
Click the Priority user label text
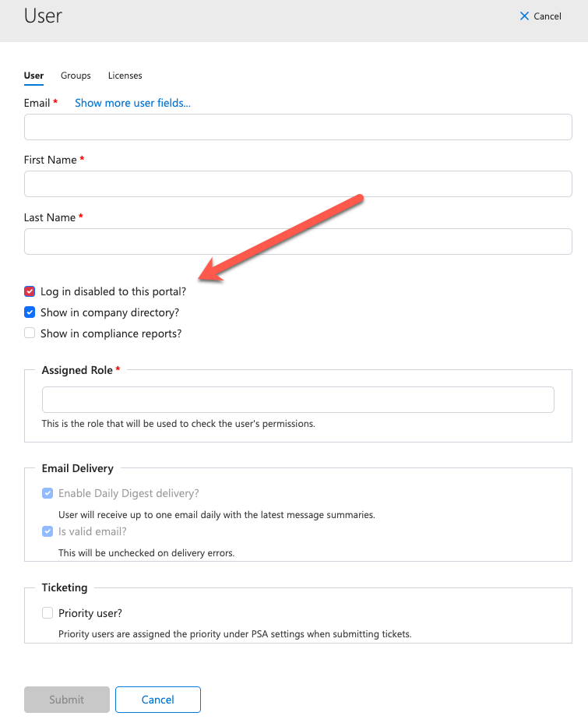click(x=90, y=613)
